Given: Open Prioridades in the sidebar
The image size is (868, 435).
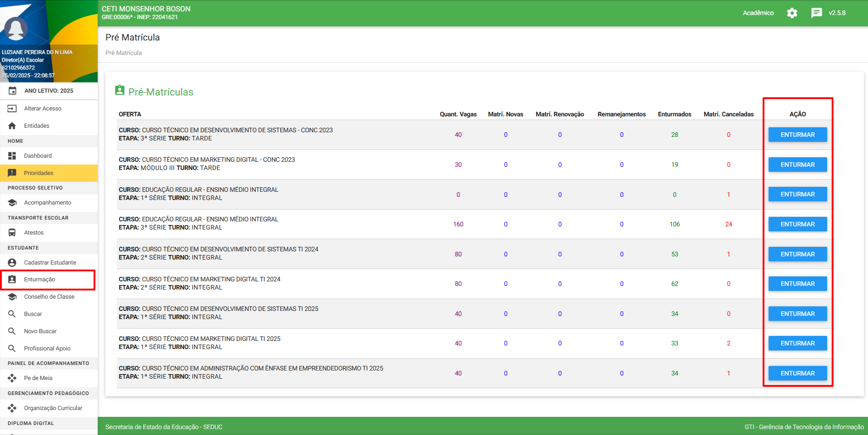Looking at the screenshot, I should [39, 173].
